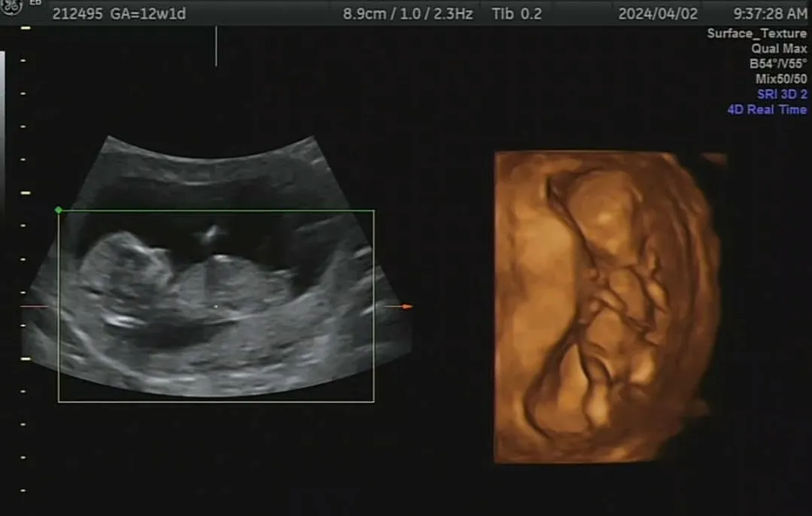Click the '8.9cm / 1.0 / 2.3Hz' readout

coord(408,14)
